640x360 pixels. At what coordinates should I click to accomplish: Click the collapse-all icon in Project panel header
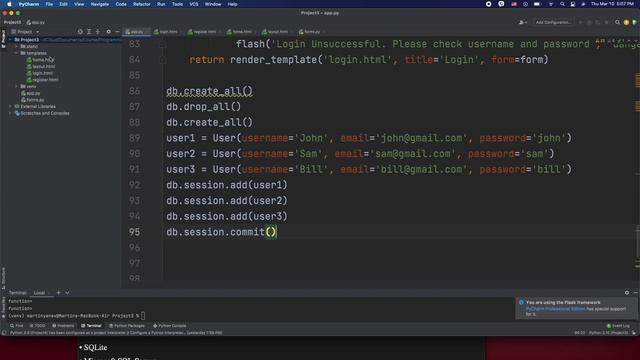click(x=98, y=31)
